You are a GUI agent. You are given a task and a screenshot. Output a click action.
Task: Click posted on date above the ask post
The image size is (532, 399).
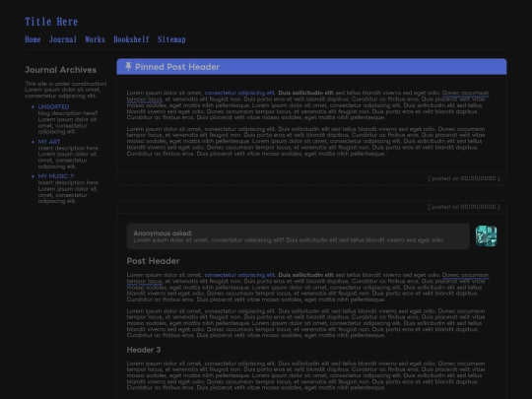click(463, 207)
